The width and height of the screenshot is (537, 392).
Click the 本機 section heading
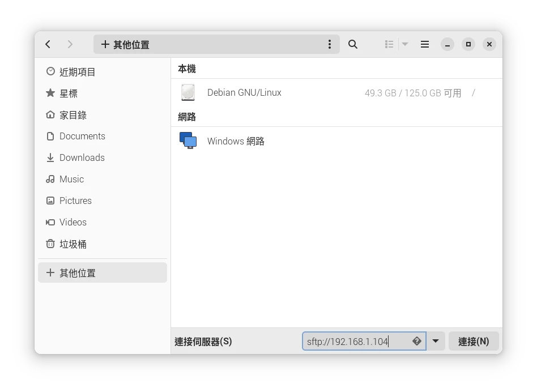pyautogui.click(x=187, y=69)
